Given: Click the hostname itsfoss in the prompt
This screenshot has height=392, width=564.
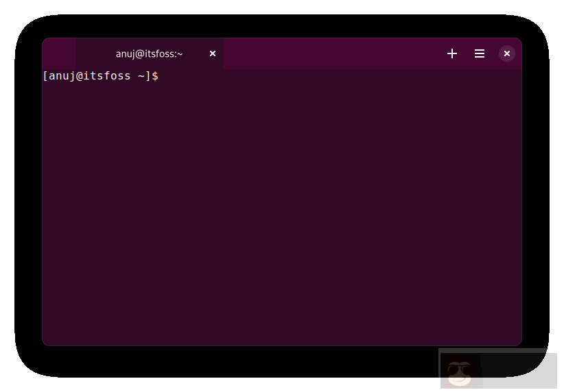Looking at the screenshot, I should click(x=106, y=76).
